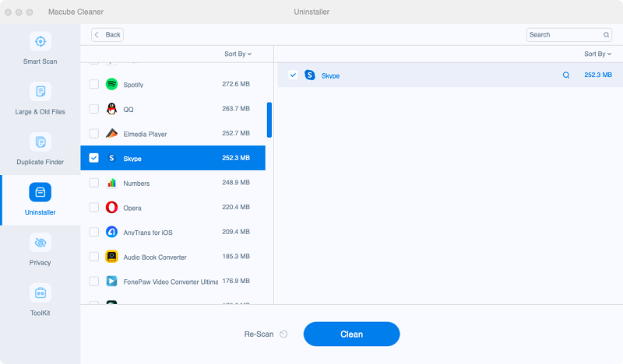Click the left list scrollbar thumb
623x364 pixels.
[269, 120]
